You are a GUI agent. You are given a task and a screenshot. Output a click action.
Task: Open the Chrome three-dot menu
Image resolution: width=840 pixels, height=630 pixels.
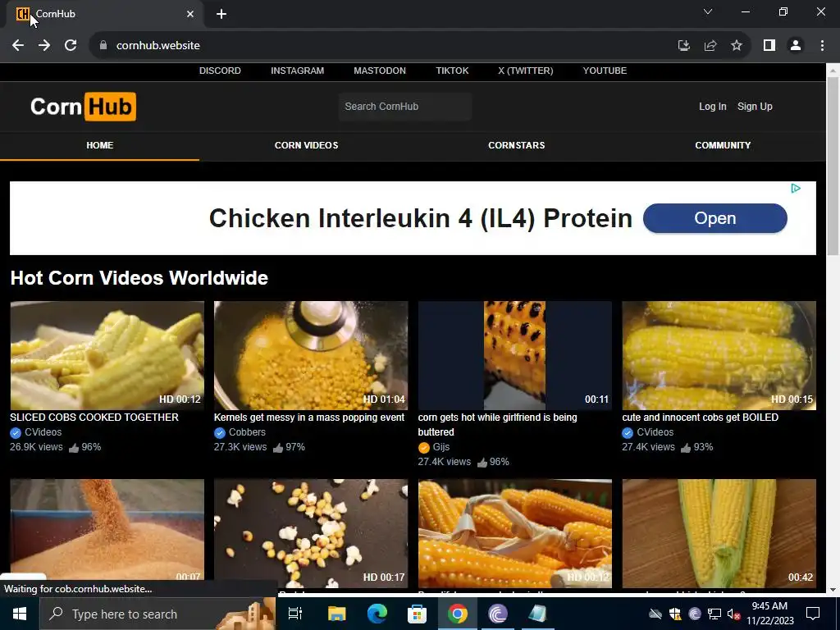pos(822,46)
